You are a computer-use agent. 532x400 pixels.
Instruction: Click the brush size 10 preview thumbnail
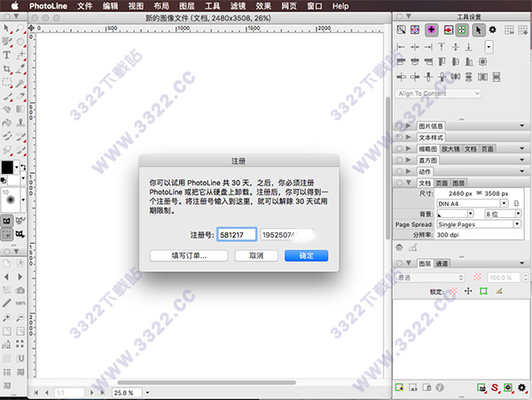pos(11,200)
